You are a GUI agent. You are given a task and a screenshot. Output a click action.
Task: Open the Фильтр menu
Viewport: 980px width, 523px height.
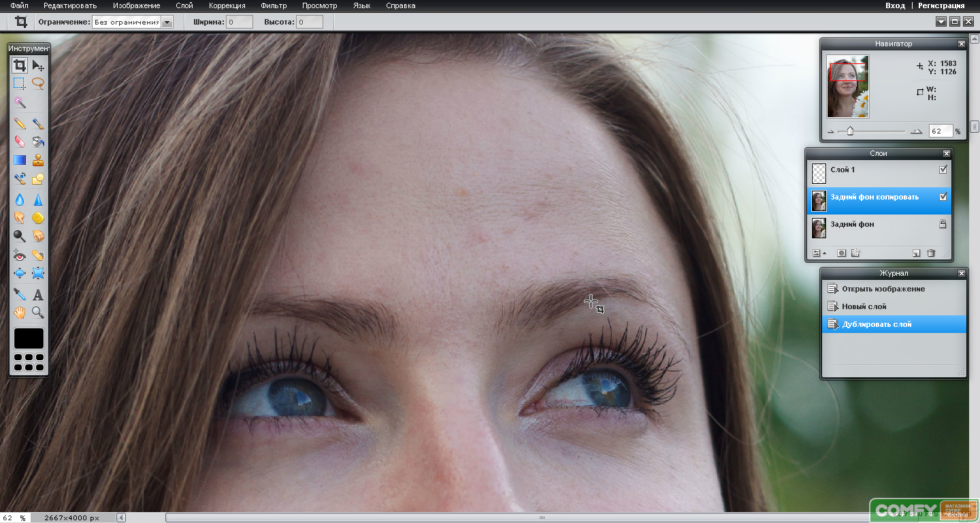(274, 5)
